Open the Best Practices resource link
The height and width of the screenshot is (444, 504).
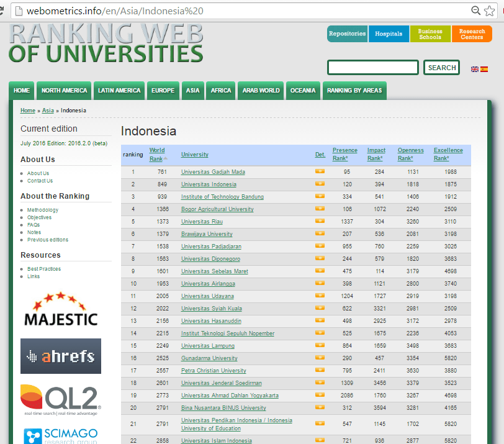(44, 269)
